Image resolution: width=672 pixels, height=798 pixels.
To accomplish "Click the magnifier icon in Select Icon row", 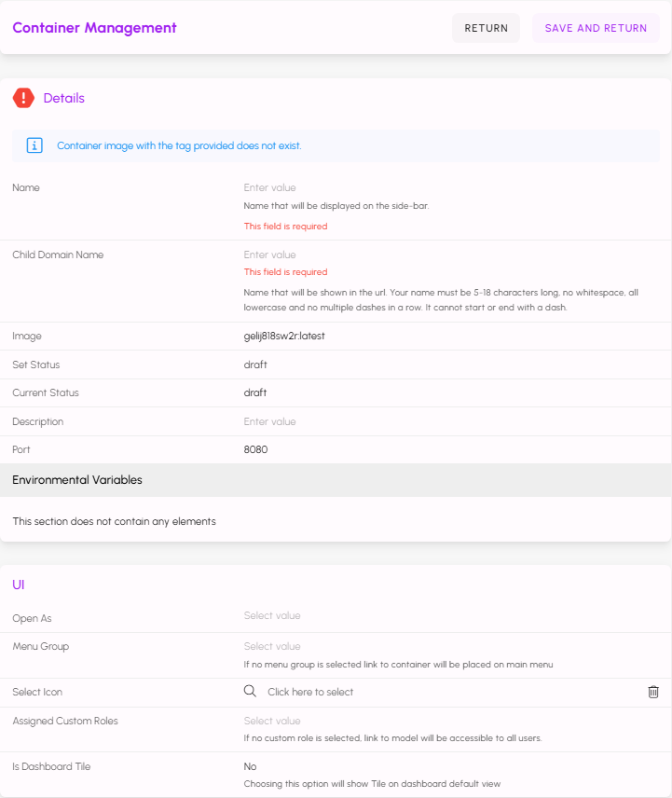I will 250,692.
